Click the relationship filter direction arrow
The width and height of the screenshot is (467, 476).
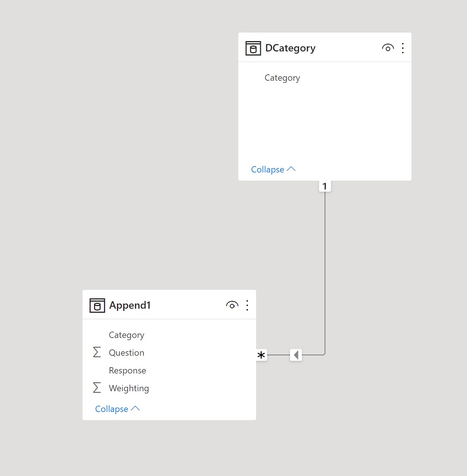296,355
